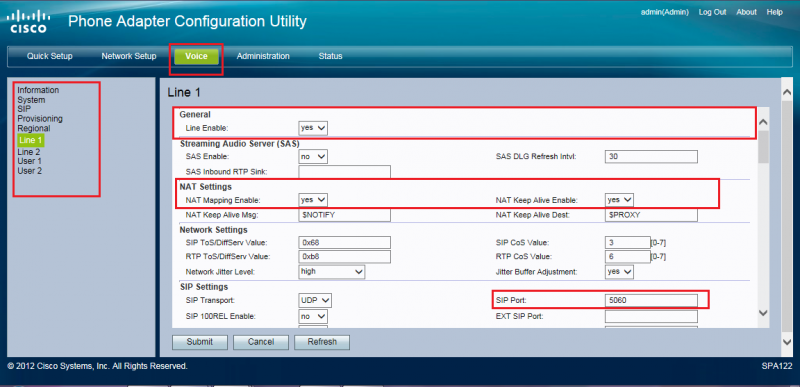The image size is (800, 387).
Task: Open the Line Enable dropdown
Action: click(x=313, y=128)
